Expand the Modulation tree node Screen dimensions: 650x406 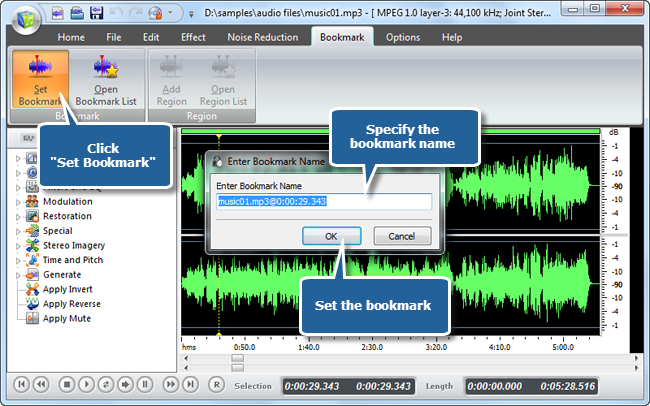coord(18,202)
